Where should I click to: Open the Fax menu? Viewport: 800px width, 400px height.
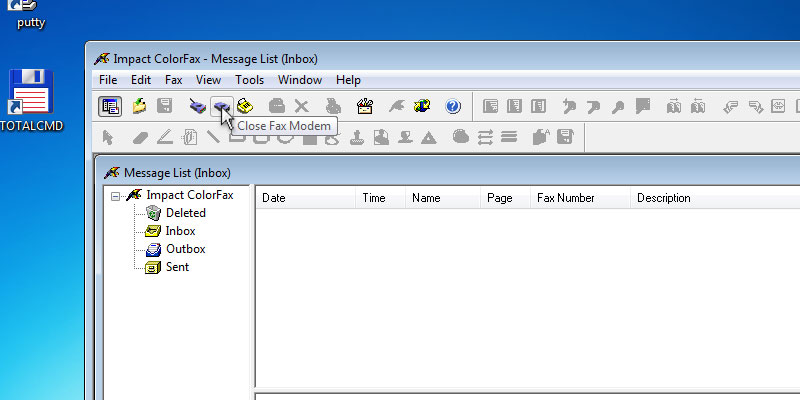(x=173, y=80)
